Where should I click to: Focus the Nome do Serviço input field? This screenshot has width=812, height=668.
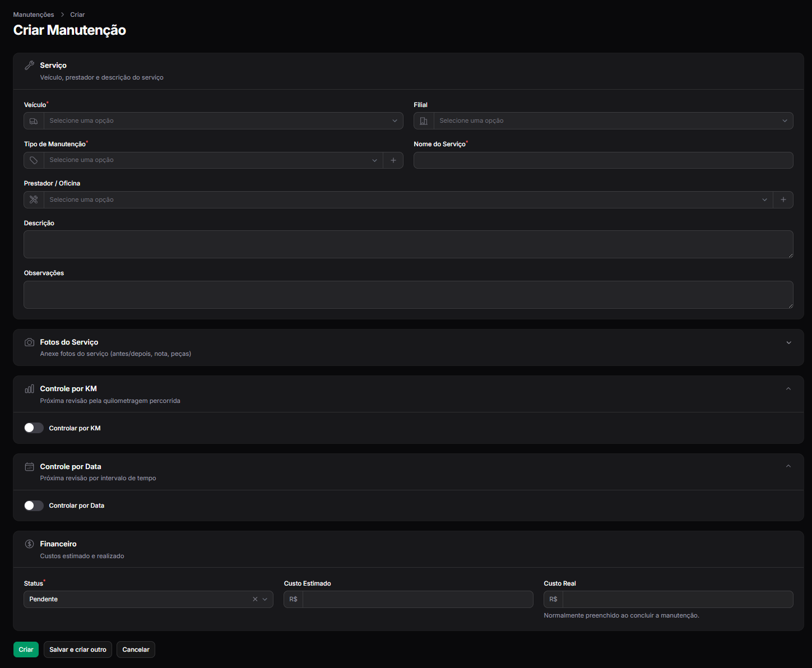604,160
